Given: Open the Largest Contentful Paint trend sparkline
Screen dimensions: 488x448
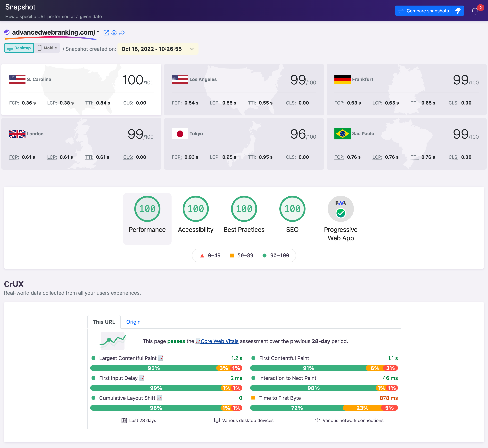Looking at the screenshot, I should click(x=160, y=358).
